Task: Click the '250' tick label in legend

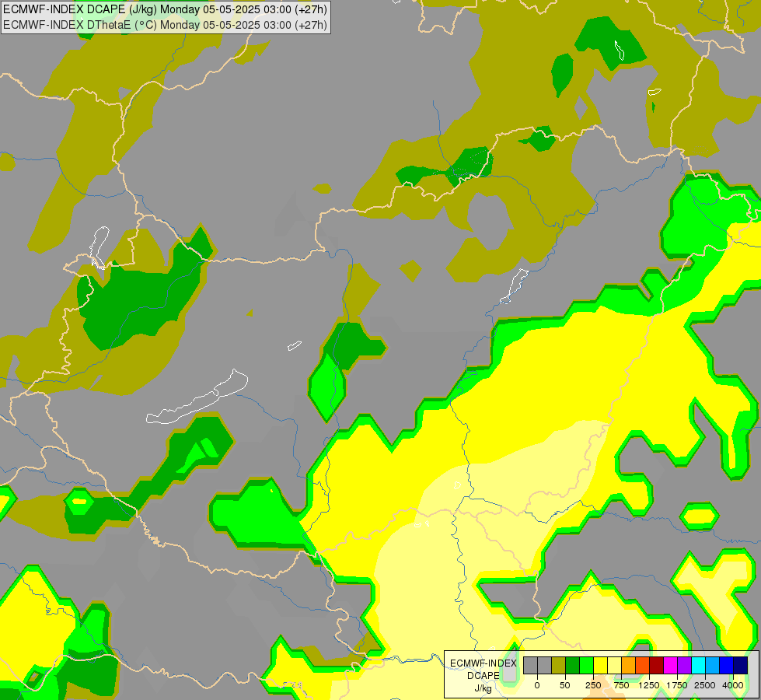Action: pos(593,685)
